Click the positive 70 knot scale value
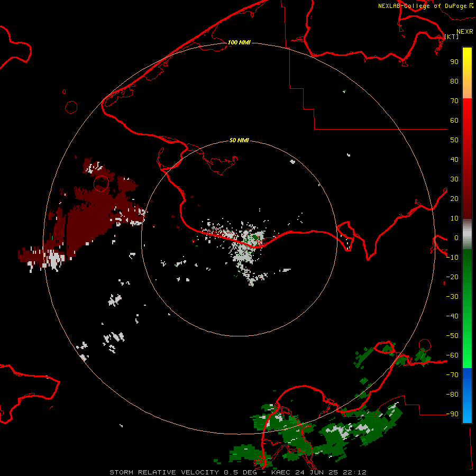Viewport: 476px width, 476px height. click(454, 101)
